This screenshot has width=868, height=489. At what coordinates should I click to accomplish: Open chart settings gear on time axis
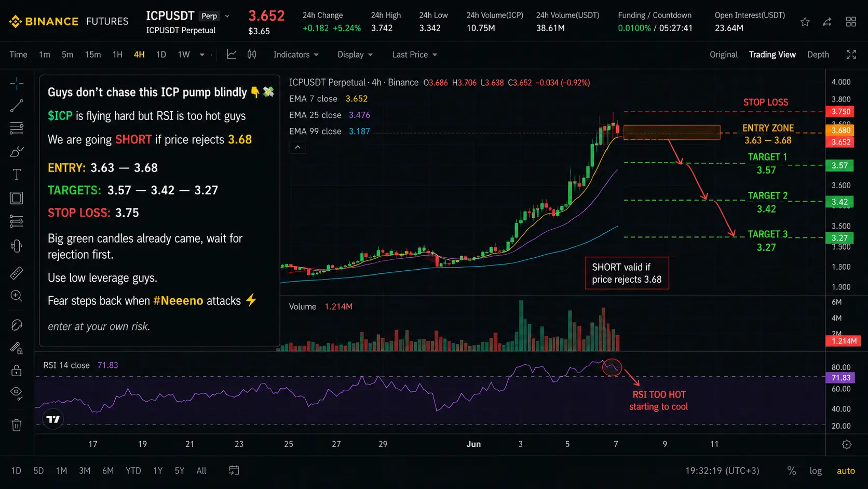point(847,444)
